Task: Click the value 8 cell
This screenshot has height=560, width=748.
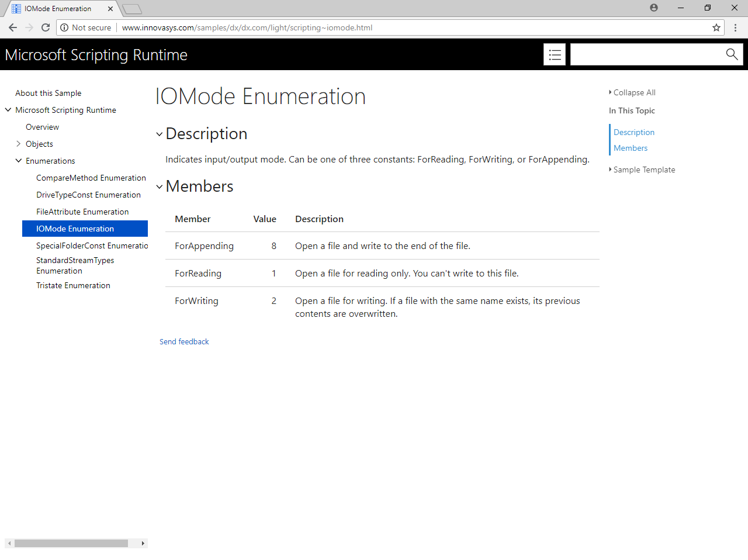Action: coord(273,246)
